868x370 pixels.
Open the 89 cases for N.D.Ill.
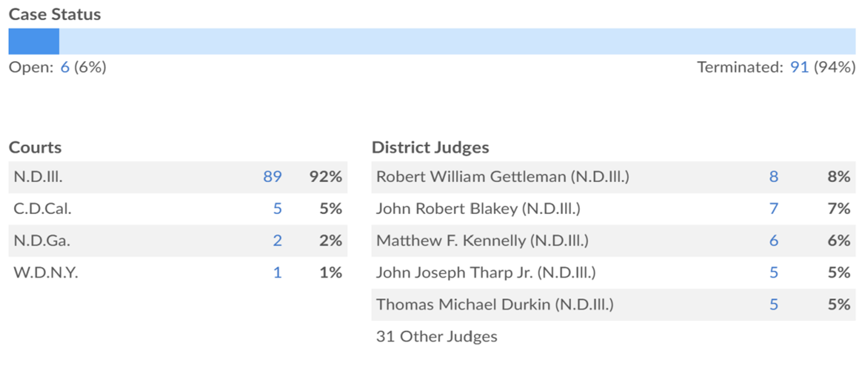coord(272,177)
